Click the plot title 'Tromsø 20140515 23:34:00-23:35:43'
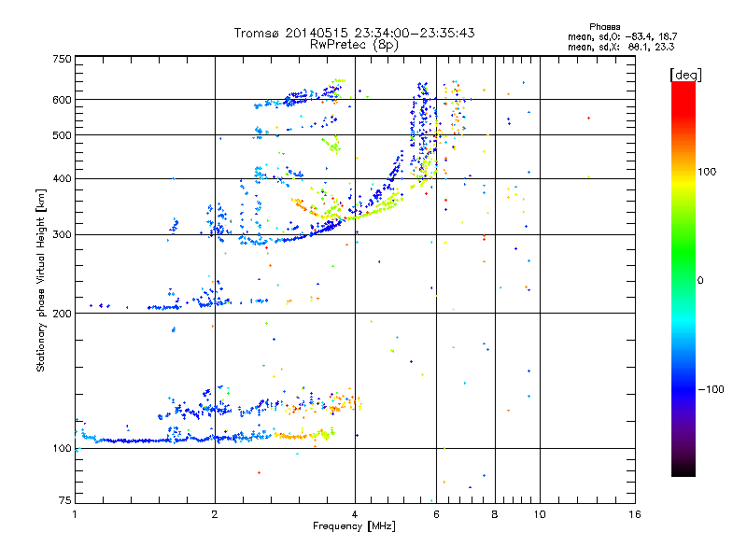The image size is (747, 560). click(x=354, y=33)
